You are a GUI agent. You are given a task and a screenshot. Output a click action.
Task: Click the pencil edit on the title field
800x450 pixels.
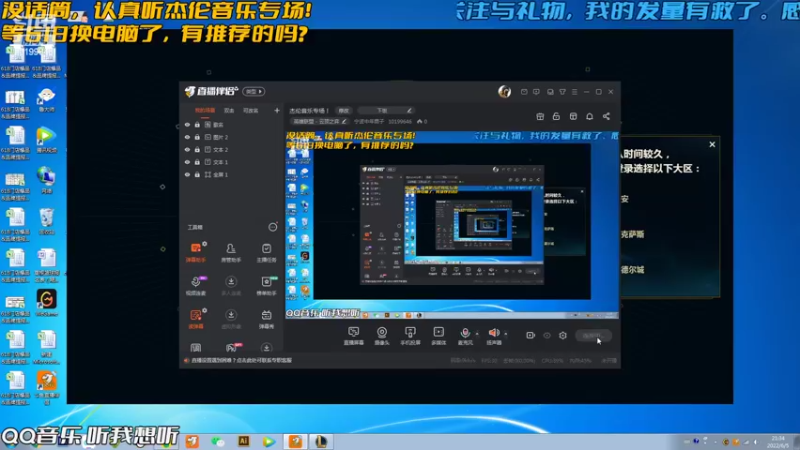pyautogui.click(x=409, y=111)
